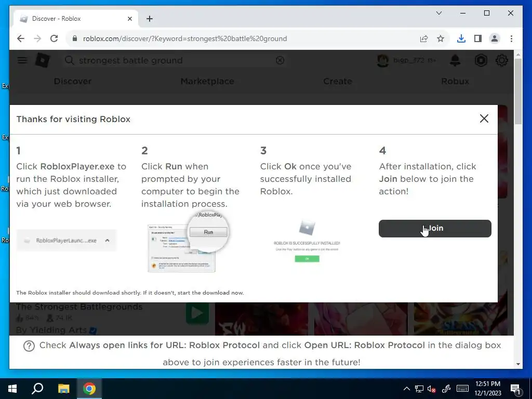Image resolution: width=532 pixels, height=399 pixels.
Task: Open the taskbar clock and date
Action: coord(487,389)
